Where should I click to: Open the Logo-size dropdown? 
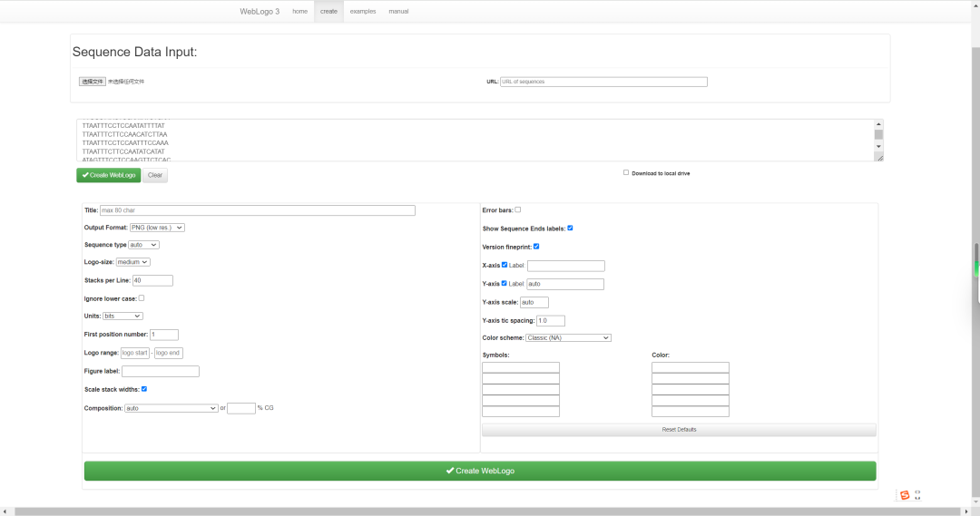tap(132, 262)
